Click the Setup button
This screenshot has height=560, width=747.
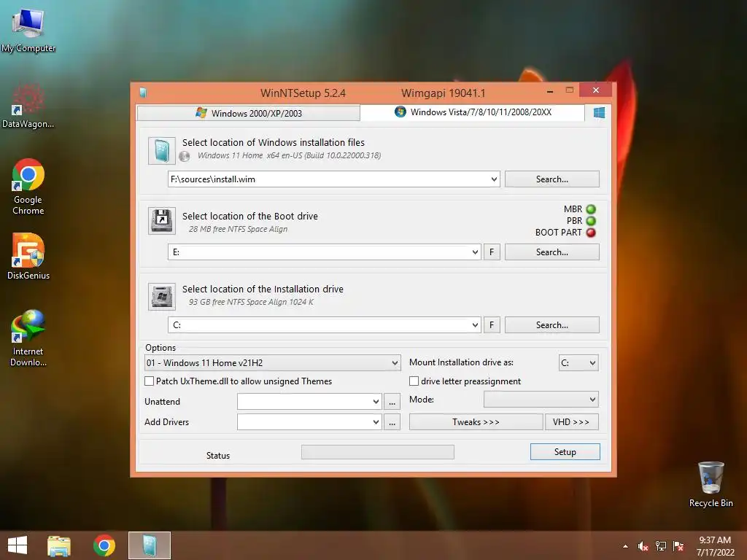click(565, 452)
